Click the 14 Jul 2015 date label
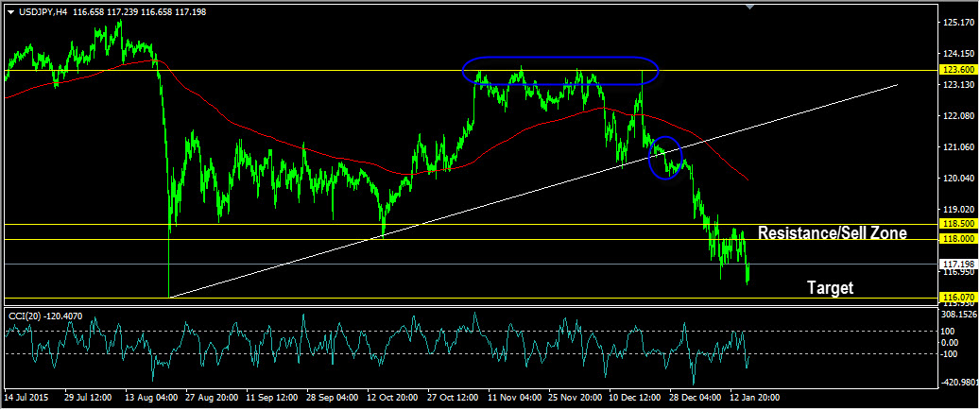Screen dimensions: 980x410 pos(26,398)
